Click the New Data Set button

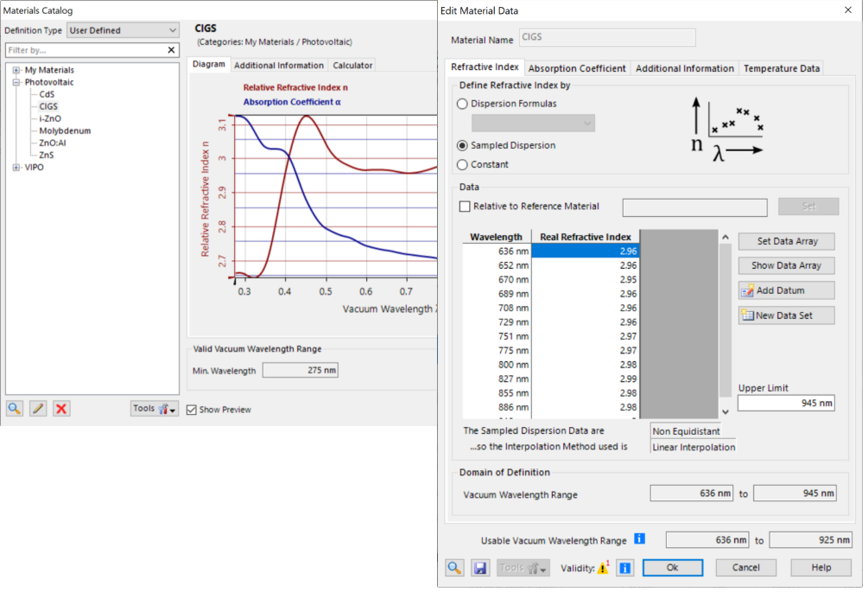point(786,315)
